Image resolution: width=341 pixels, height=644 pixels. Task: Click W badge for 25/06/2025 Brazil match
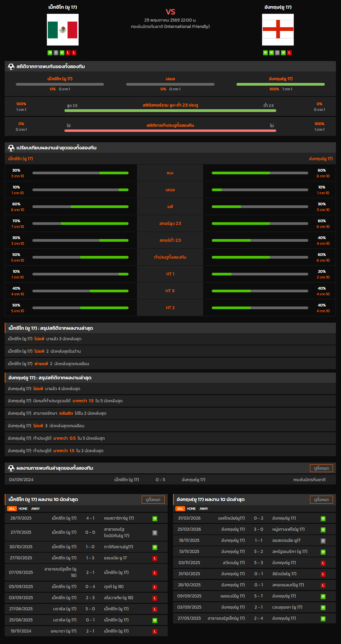(x=155, y=620)
